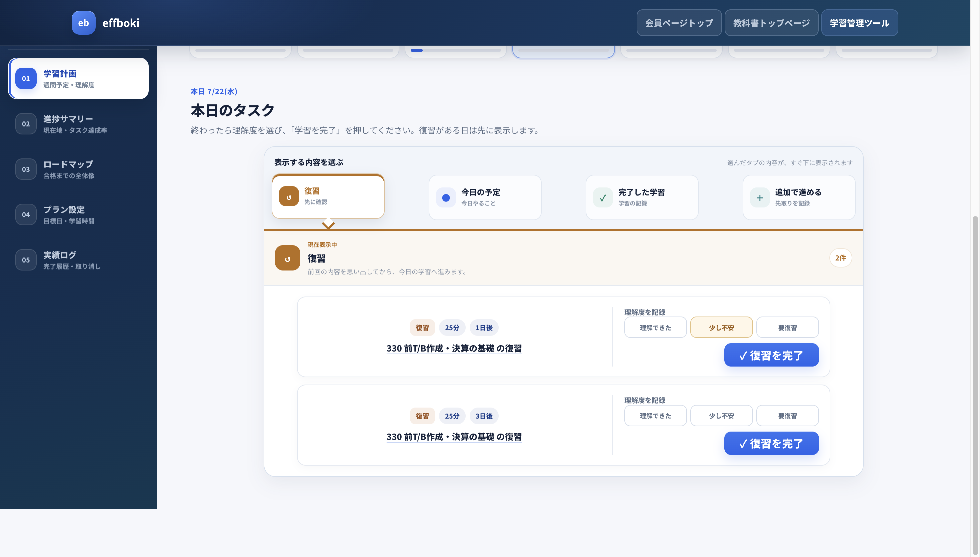Click the 本日のタスク heading
This screenshot has width=980, height=557.
[x=233, y=110]
